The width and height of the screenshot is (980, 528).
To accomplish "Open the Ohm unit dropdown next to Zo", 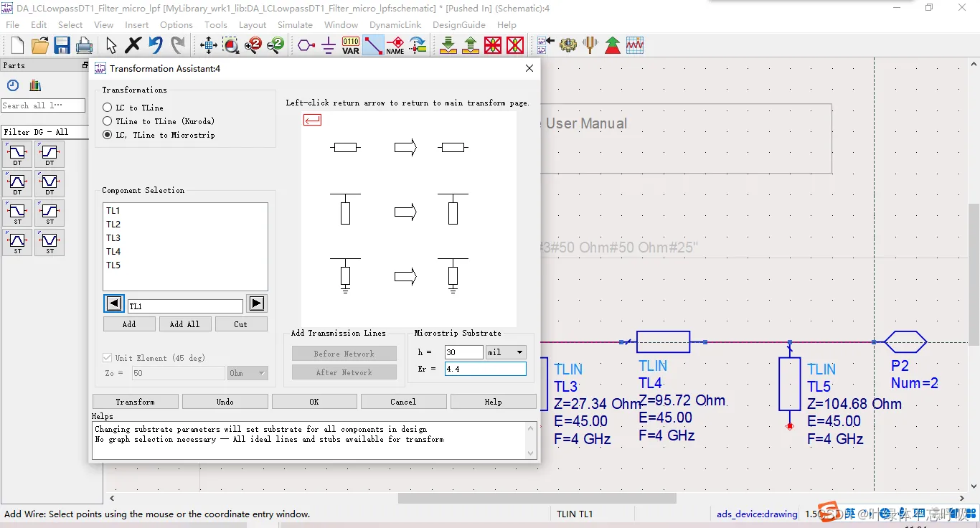I will point(248,373).
